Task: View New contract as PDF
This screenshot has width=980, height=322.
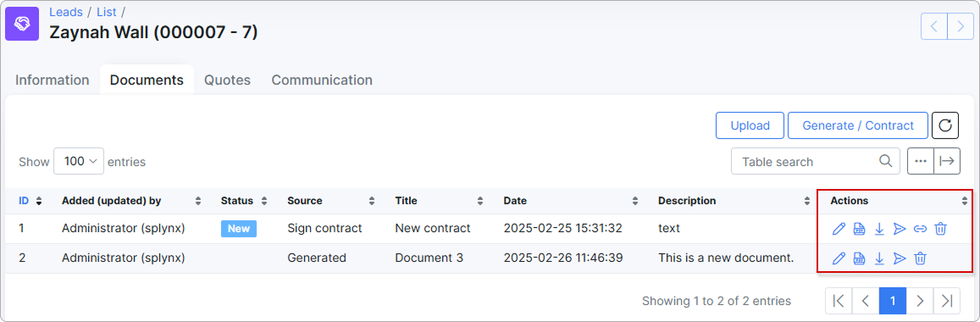Action: tap(860, 229)
